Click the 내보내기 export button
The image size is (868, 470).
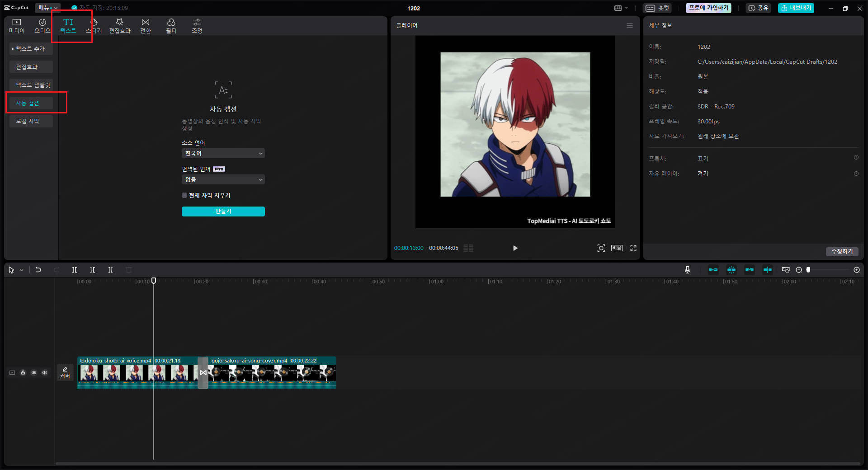point(796,8)
